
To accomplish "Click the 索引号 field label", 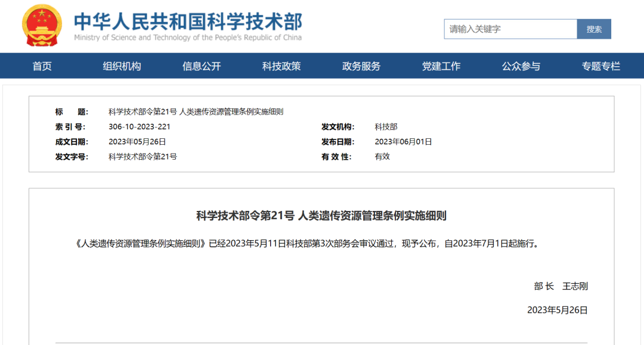I will (70, 127).
